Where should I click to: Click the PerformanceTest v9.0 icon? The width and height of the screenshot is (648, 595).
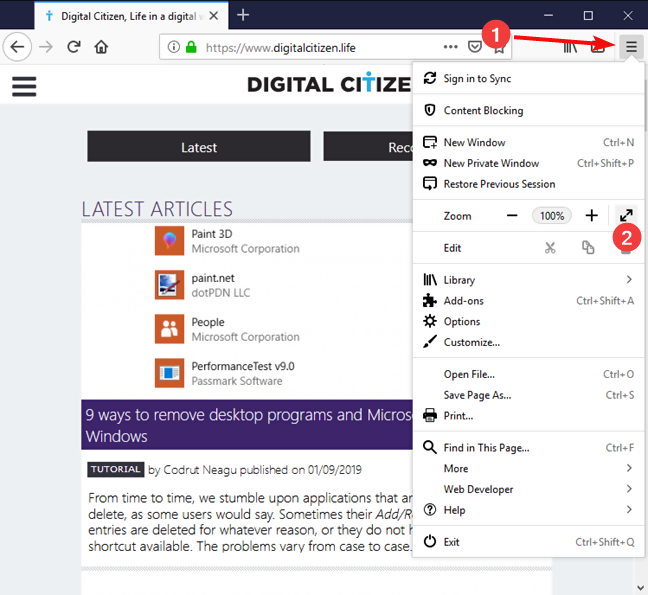pyautogui.click(x=169, y=373)
